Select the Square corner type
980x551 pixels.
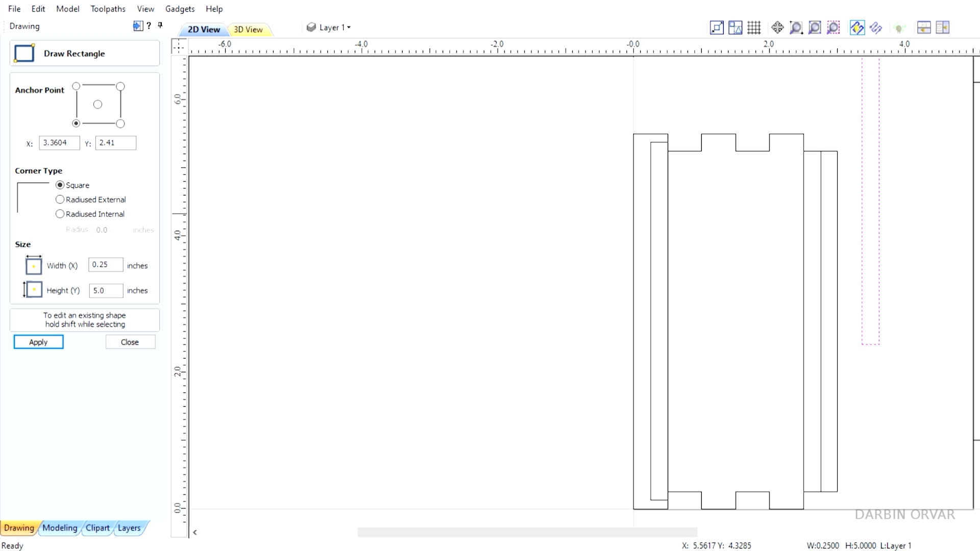click(x=60, y=185)
